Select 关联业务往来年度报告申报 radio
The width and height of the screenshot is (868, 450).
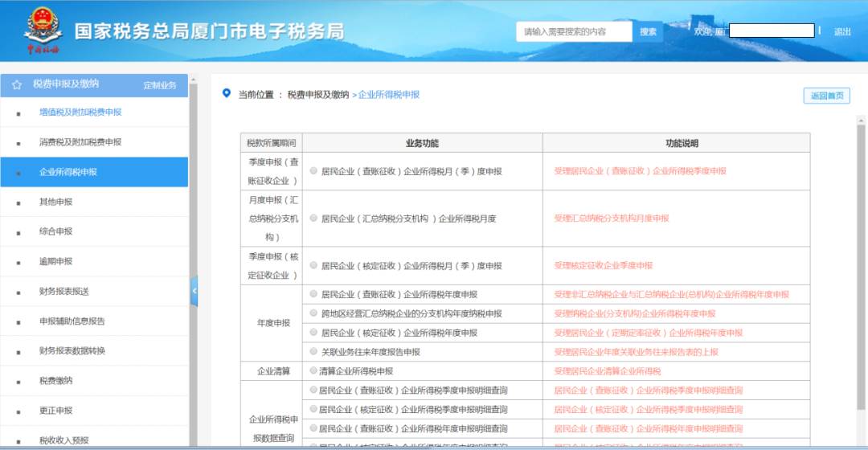(314, 351)
